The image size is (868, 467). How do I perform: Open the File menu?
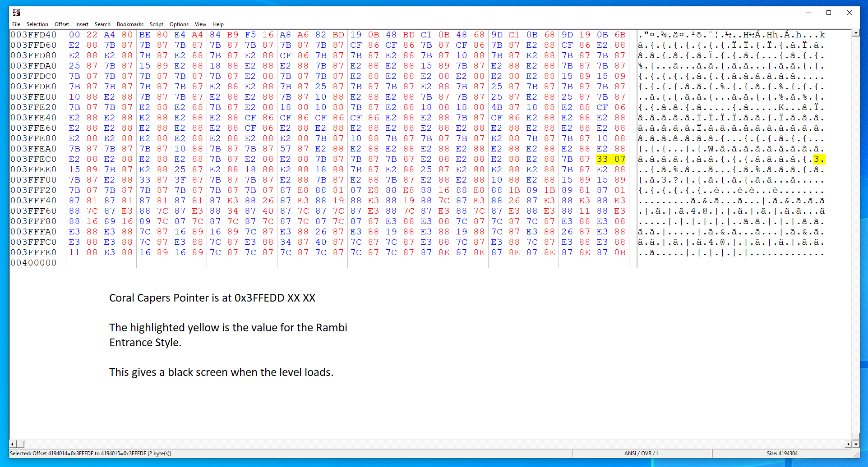[16, 24]
